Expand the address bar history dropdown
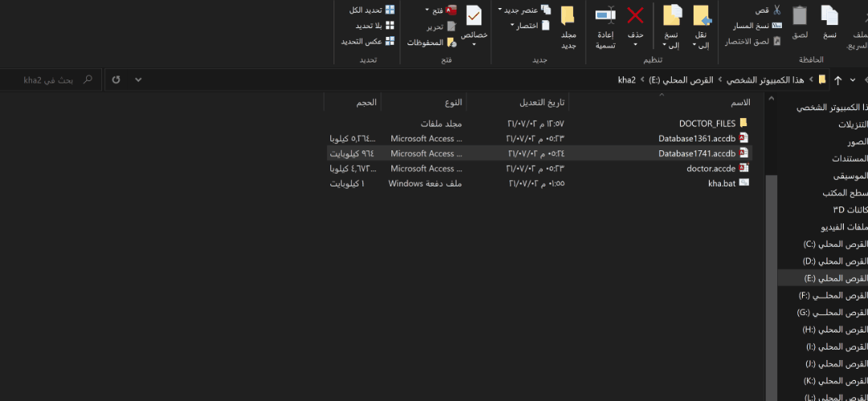Image resolution: width=868 pixels, height=401 pixels. pyautogui.click(x=138, y=80)
